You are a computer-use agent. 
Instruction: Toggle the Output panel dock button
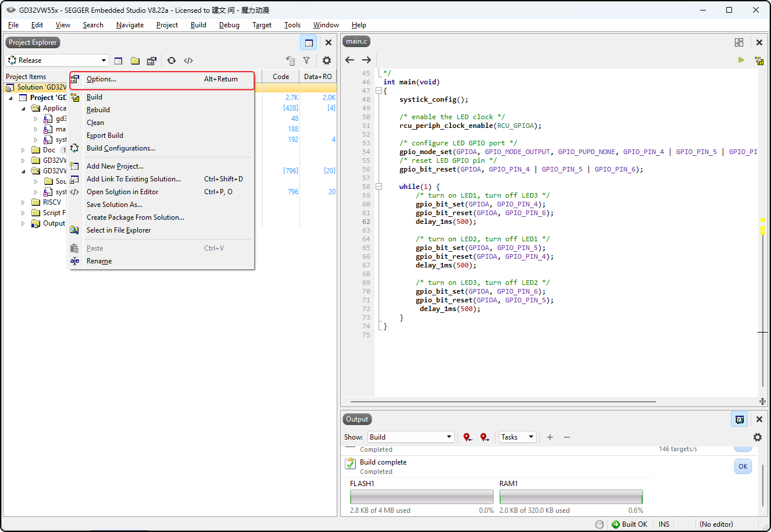[739, 419]
